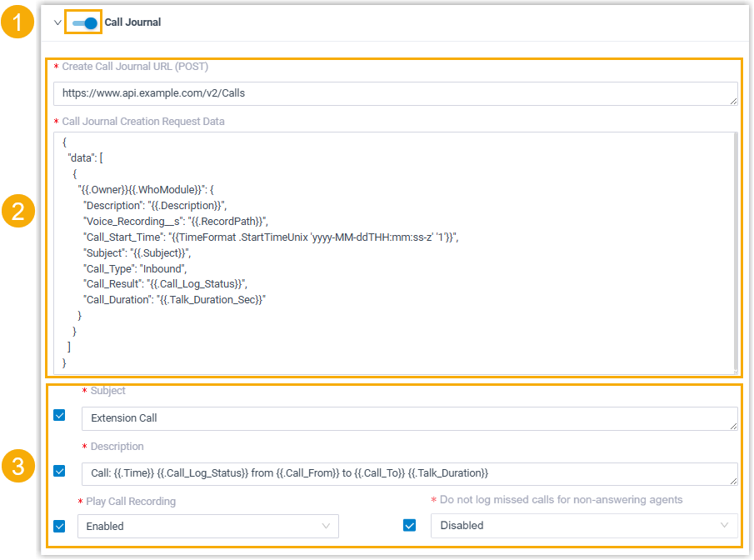Click the orange number 1 badge
754x560 pixels.
[x=17, y=22]
